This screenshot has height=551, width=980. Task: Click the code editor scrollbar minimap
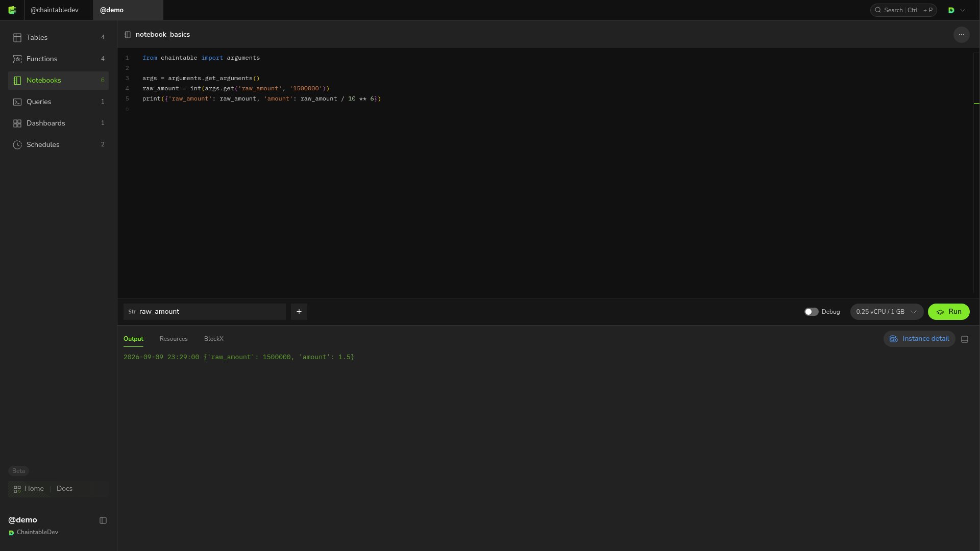976,173
